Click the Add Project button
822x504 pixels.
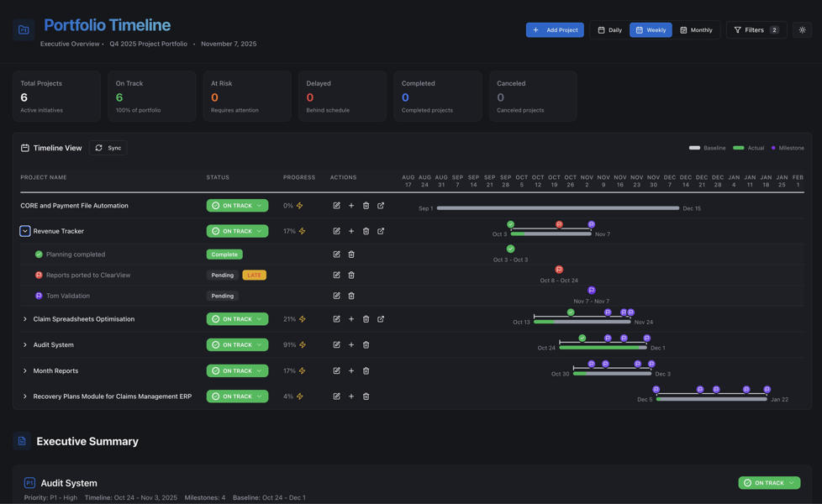click(x=555, y=30)
